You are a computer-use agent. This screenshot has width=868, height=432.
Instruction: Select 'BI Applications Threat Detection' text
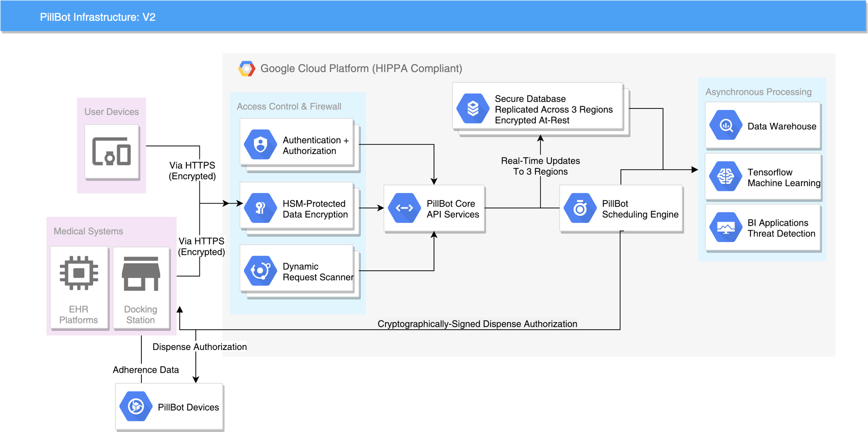coord(781,228)
